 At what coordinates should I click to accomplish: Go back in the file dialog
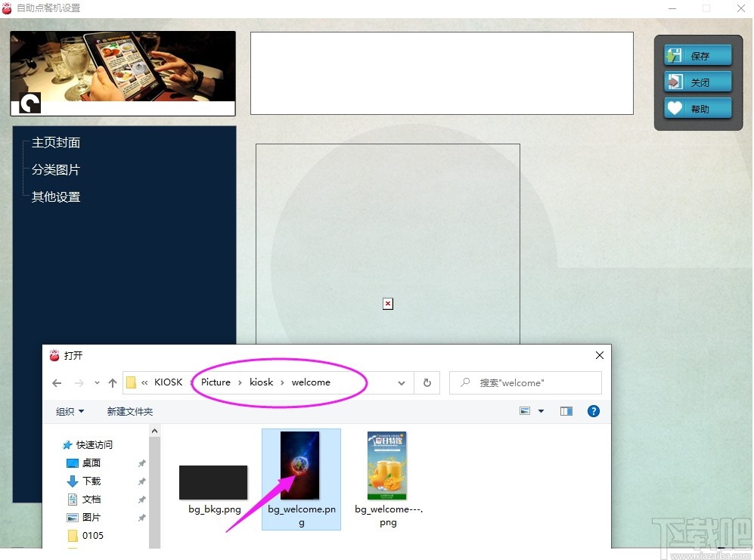[57, 383]
